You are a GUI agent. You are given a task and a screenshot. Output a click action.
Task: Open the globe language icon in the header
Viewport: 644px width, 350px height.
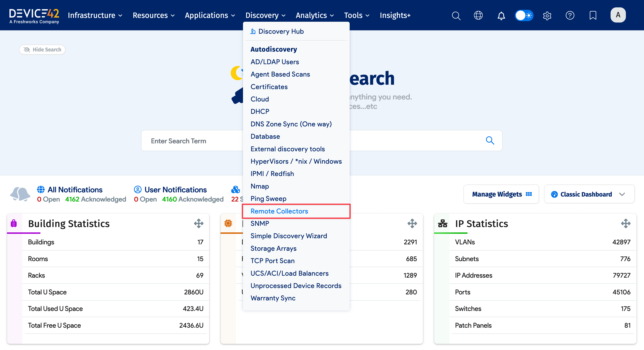[x=478, y=16]
